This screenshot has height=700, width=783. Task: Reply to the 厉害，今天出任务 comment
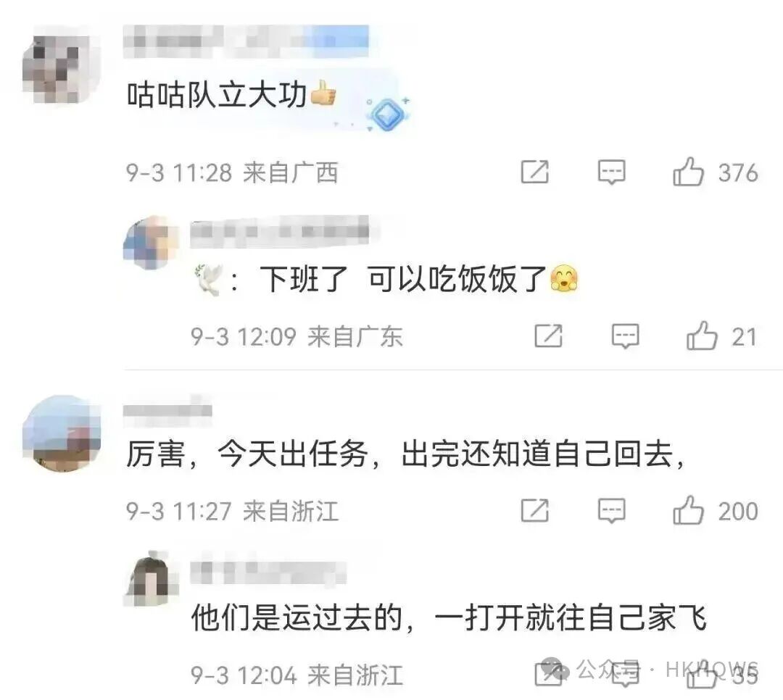tap(612, 511)
